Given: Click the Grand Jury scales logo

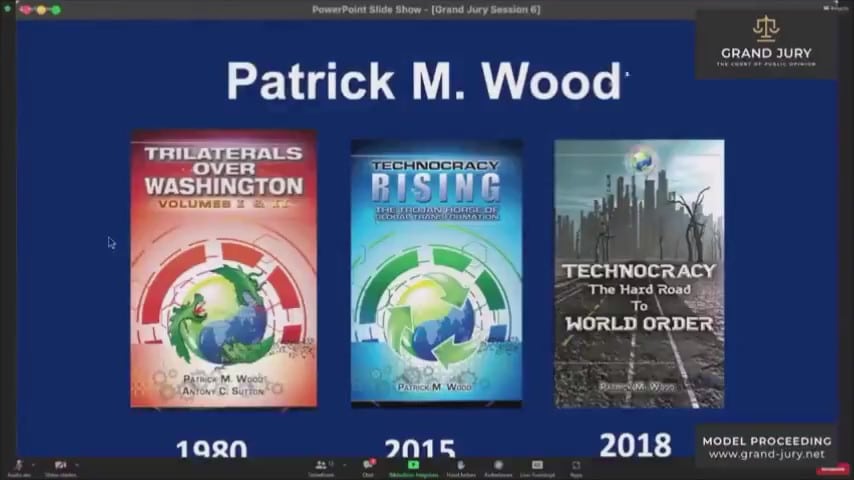Looking at the screenshot, I should (766, 29).
